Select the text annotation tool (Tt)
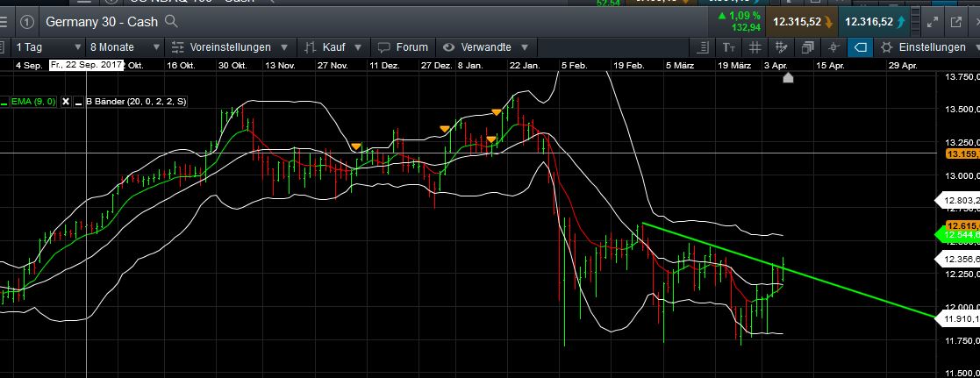 (729, 46)
